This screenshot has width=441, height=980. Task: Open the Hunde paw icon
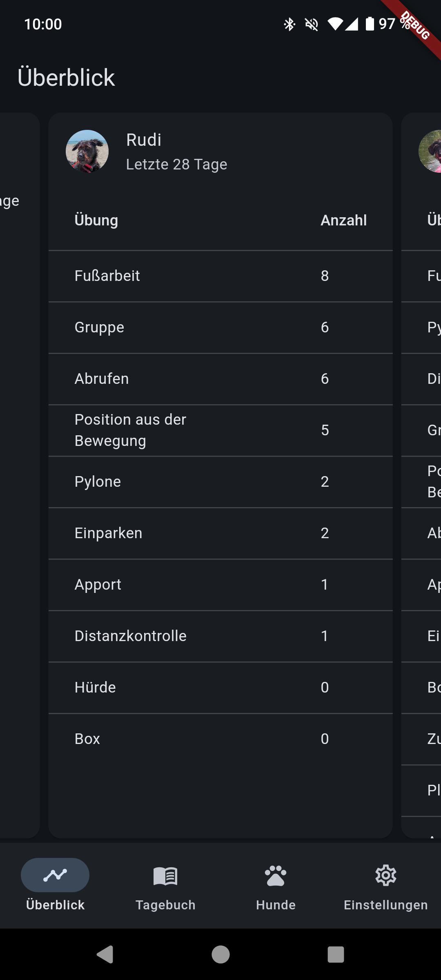[x=276, y=876]
